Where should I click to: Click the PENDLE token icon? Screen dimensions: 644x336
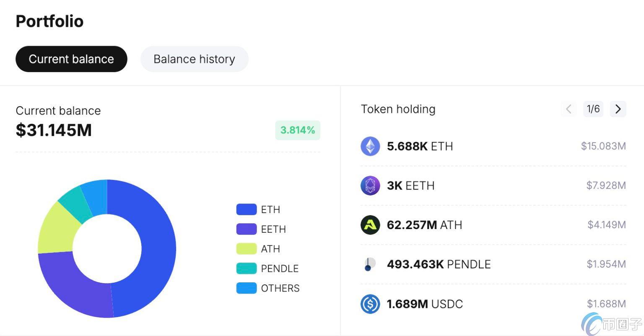coord(369,264)
